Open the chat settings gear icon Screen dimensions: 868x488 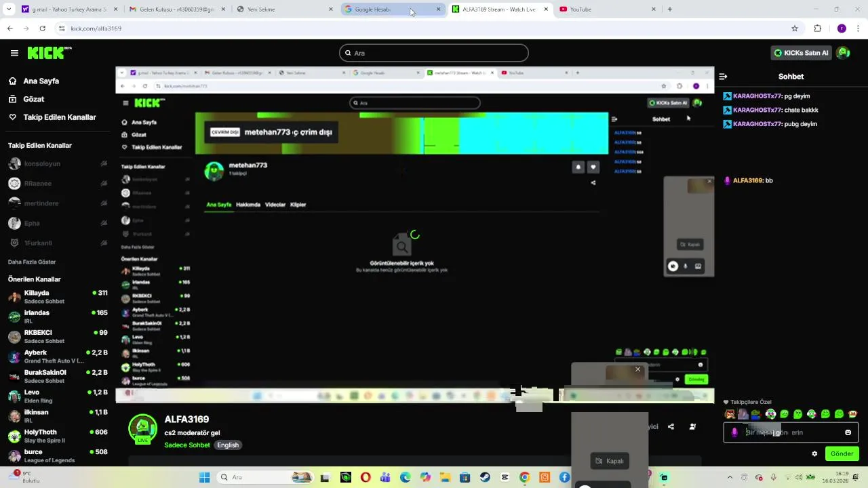[814, 453]
